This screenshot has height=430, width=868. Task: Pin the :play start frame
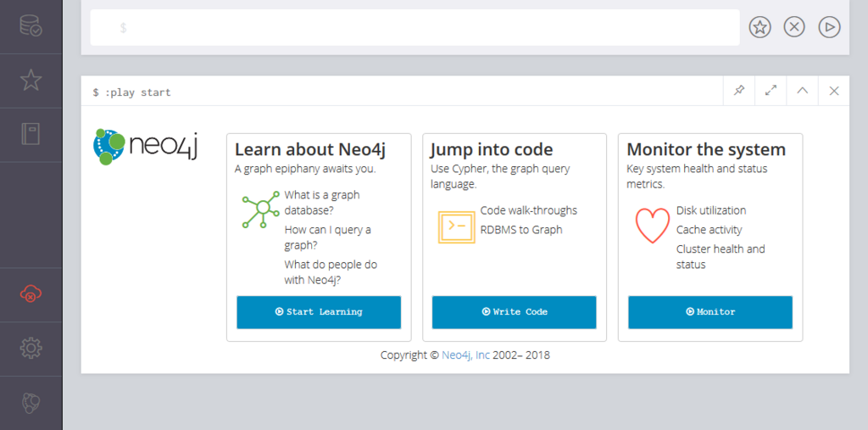[x=739, y=91]
